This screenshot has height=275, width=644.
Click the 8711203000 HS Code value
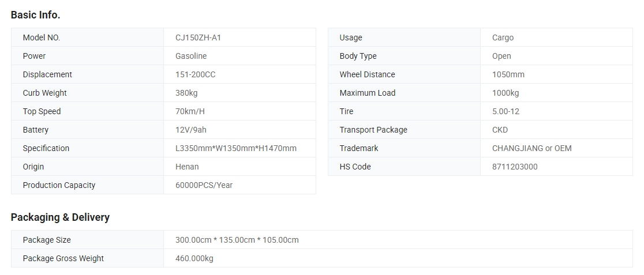pyautogui.click(x=515, y=167)
